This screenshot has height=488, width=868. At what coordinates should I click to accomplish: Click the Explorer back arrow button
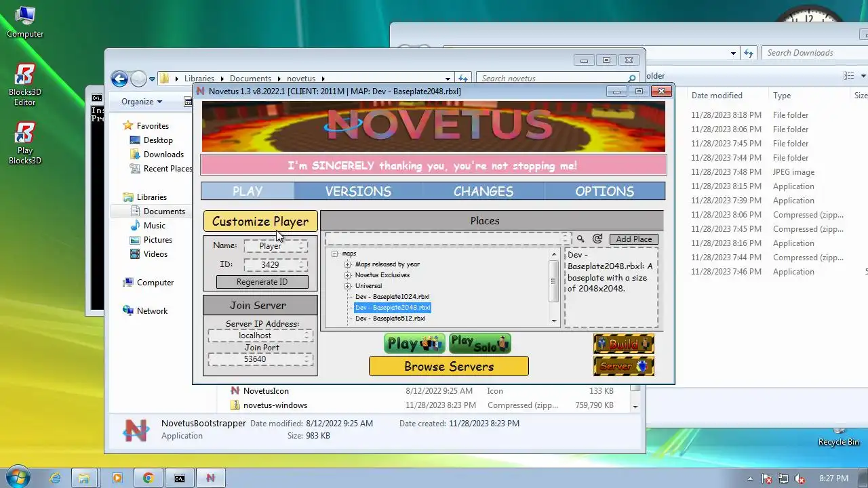(x=119, y=79)
